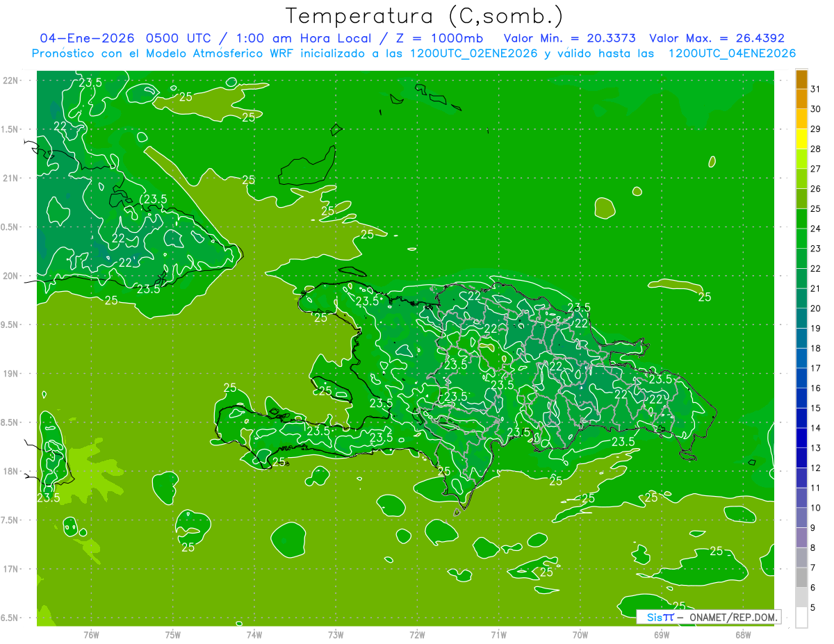This screenshot has height=644, width=834.
Task: Click the white swatch below 5
Action: click(801, 618)
